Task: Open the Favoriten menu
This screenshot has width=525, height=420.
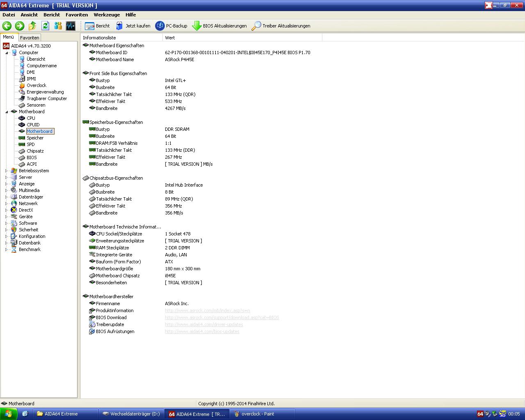Action: (x=77, y=14)
